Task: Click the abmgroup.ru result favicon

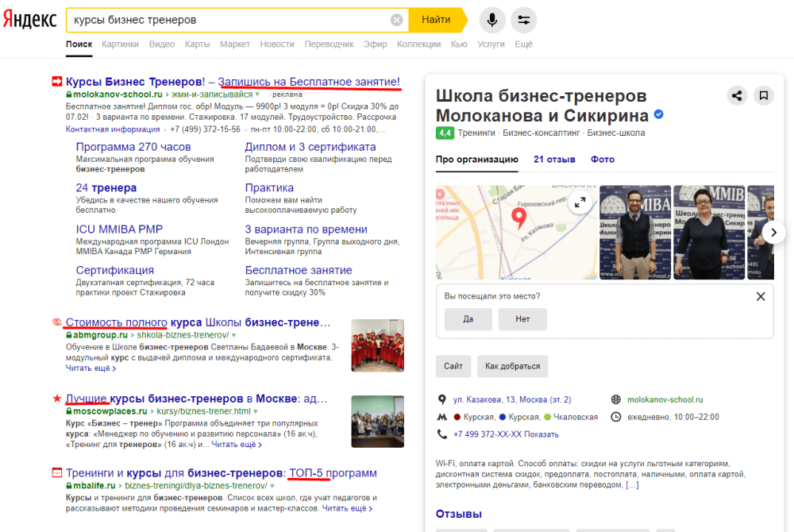Action: (56, 322)
